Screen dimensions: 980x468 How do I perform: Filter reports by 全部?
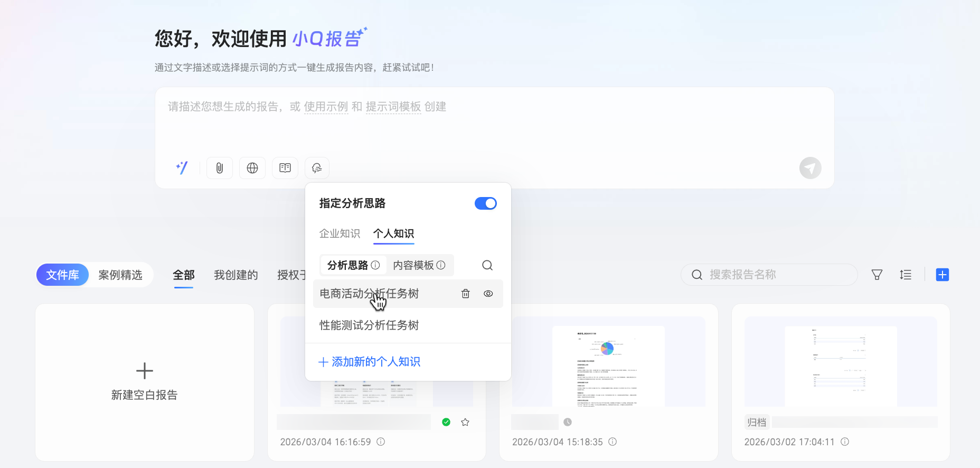coord(184,275)
